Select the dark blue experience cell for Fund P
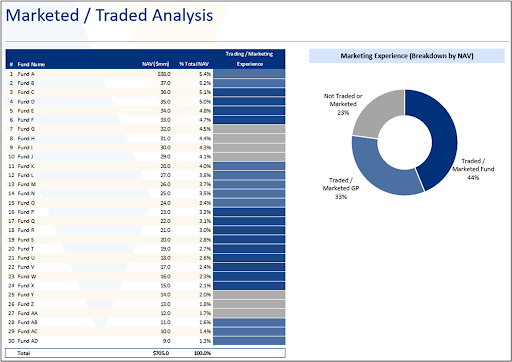Screen dimensions: 512x362 click(x=249, y=212)
